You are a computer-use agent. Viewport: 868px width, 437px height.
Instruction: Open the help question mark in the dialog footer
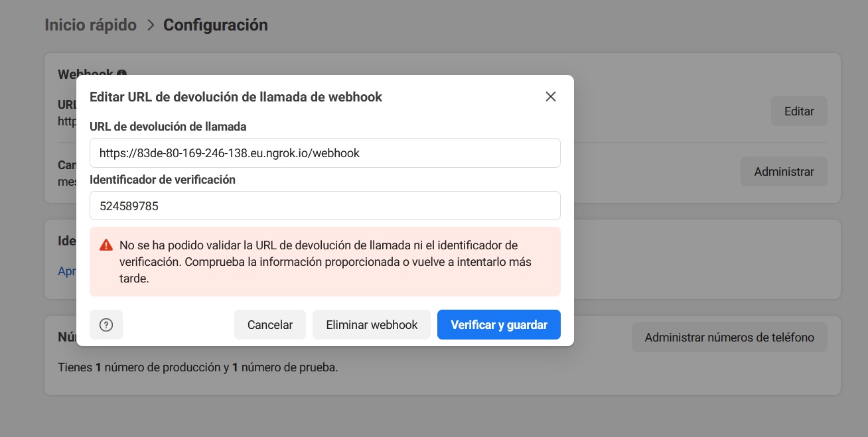106,324
